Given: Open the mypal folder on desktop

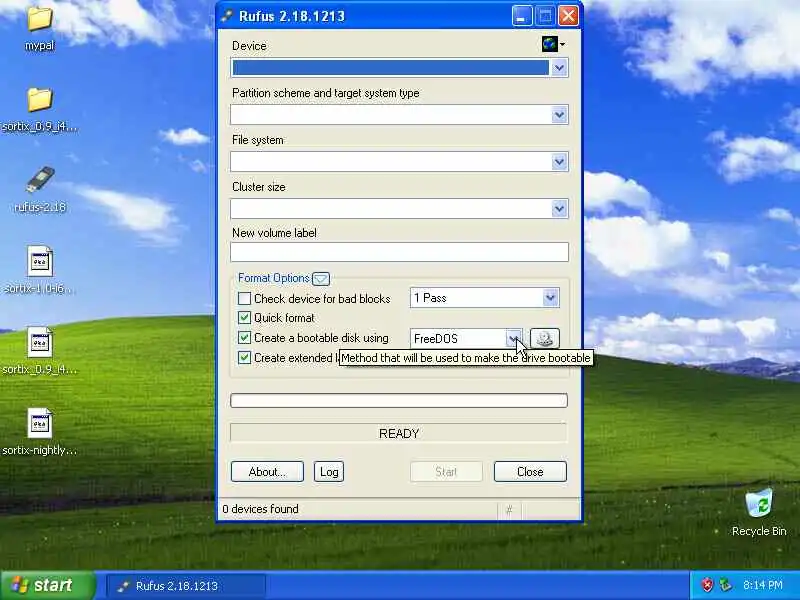Looking at the screenshot, I should click(40, 28).
